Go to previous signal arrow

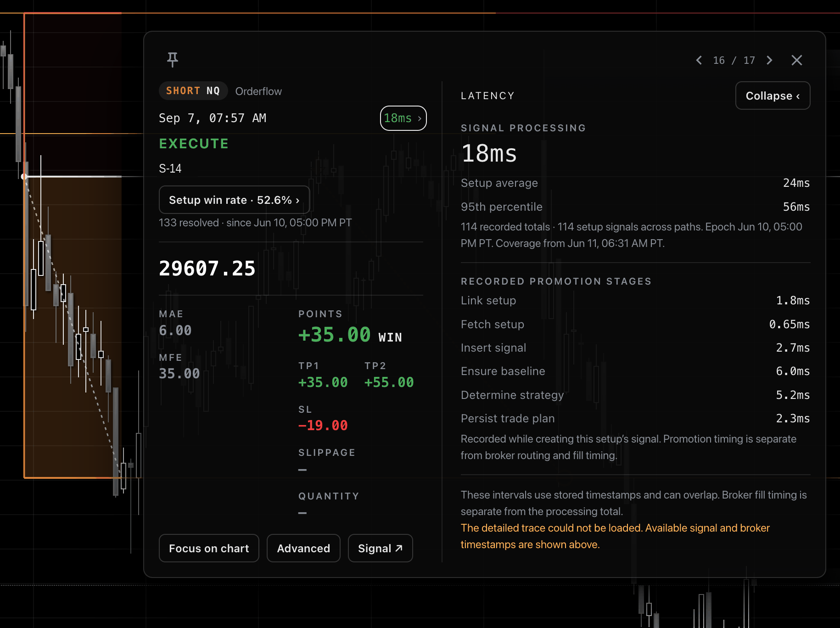point(699,60)
